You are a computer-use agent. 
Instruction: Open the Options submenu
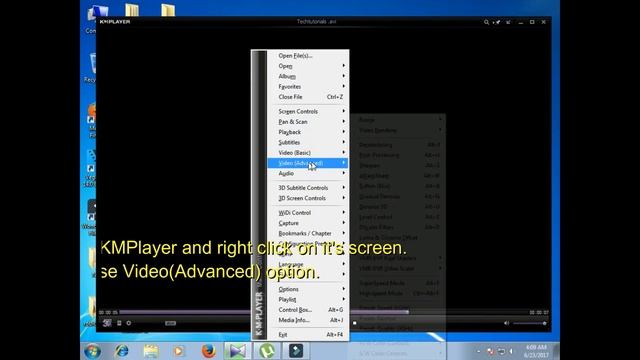(308, 289)
